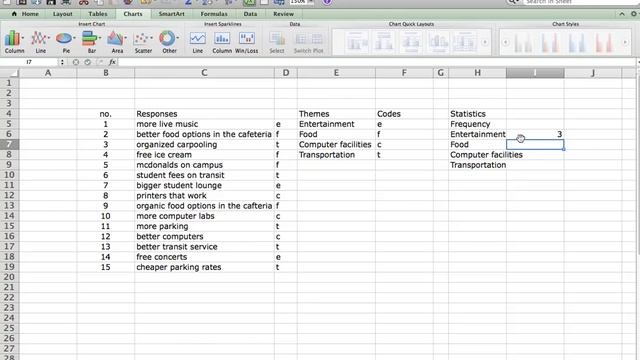This screenshot has height=360, width=640.
Task: Click the 'printers that work' cell
Action: [x=204, y=196]
